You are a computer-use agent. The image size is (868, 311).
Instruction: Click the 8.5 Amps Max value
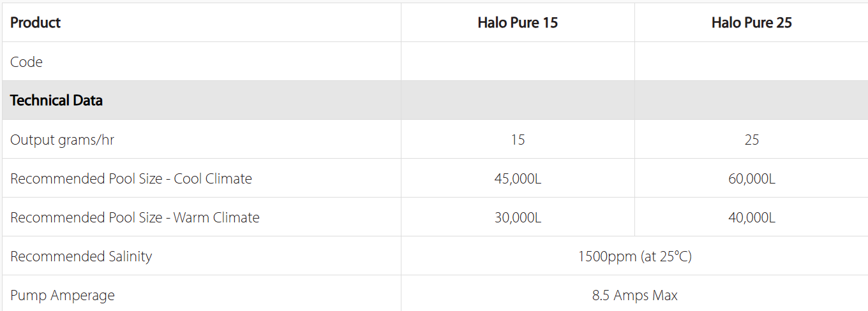tap(634, 295)
